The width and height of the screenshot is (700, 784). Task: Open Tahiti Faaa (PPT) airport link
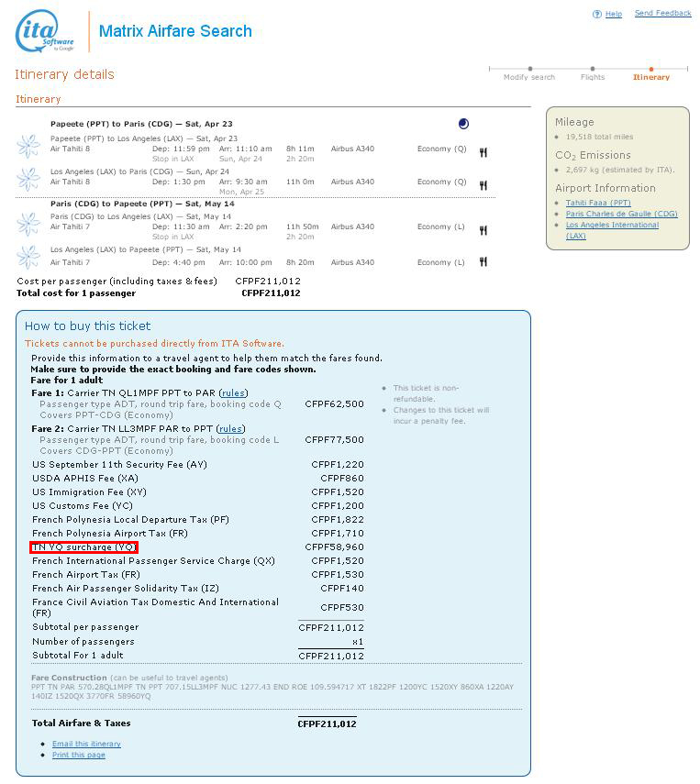[598, 203]
